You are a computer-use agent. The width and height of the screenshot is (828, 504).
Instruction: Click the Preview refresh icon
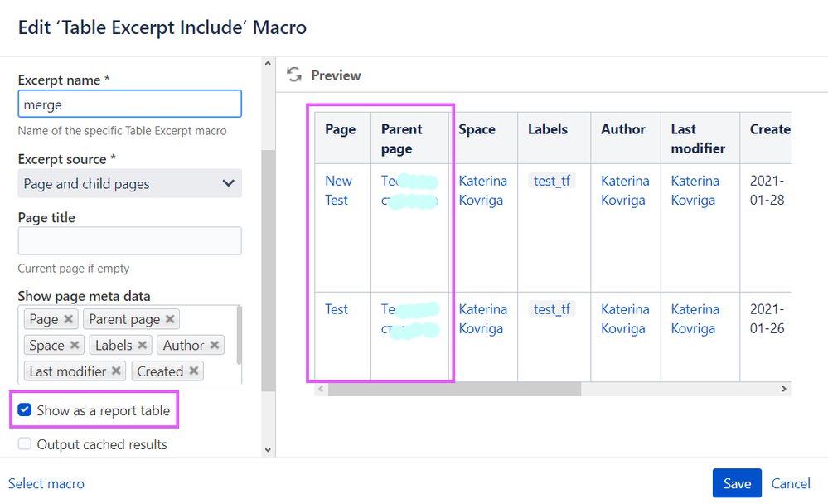click(x=294, y=75)
